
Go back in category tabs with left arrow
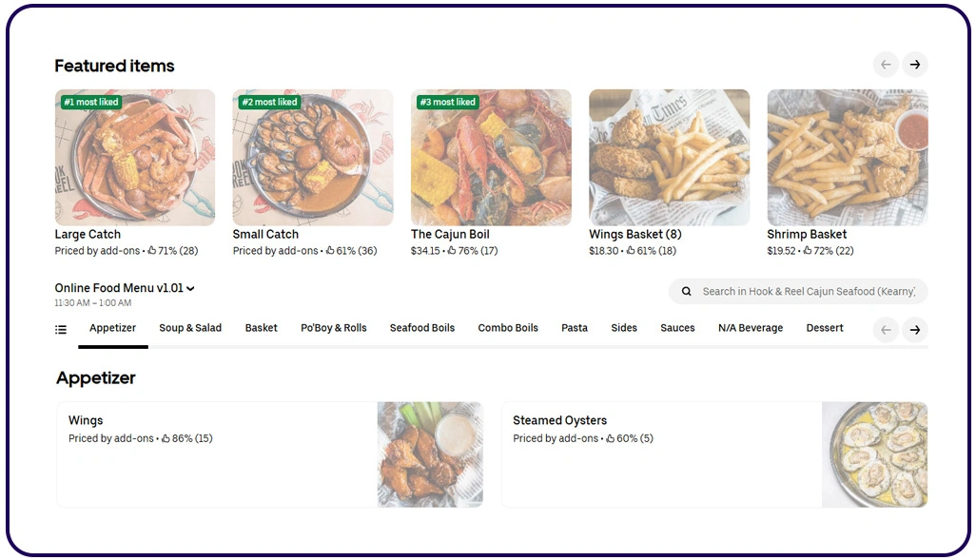pyautogui.click(x=886, y=330)
